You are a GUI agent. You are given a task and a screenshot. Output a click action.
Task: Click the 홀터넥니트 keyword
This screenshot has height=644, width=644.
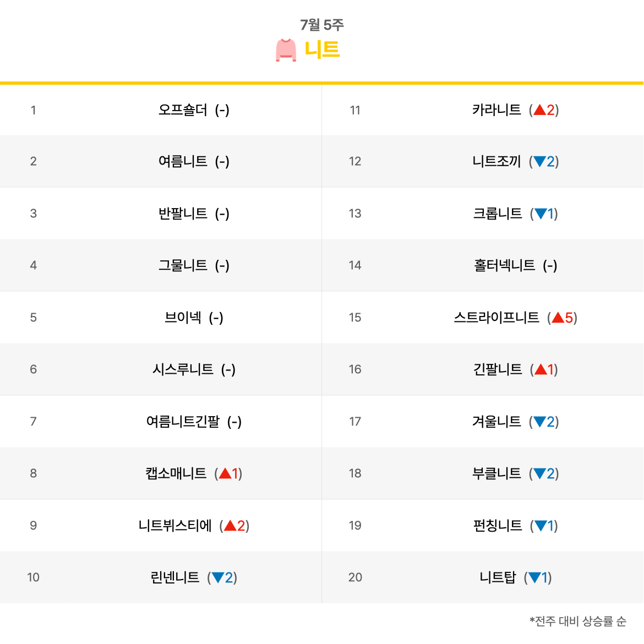point(504,266)
